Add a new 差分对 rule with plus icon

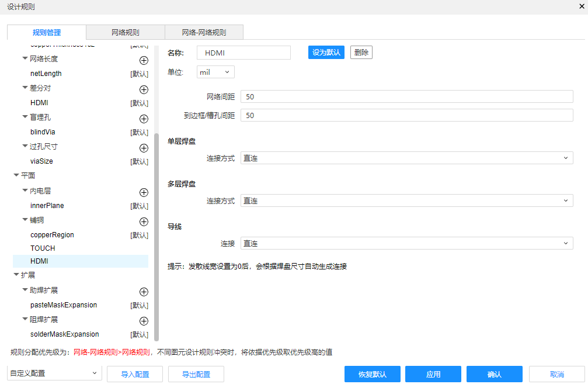[144, 89]
